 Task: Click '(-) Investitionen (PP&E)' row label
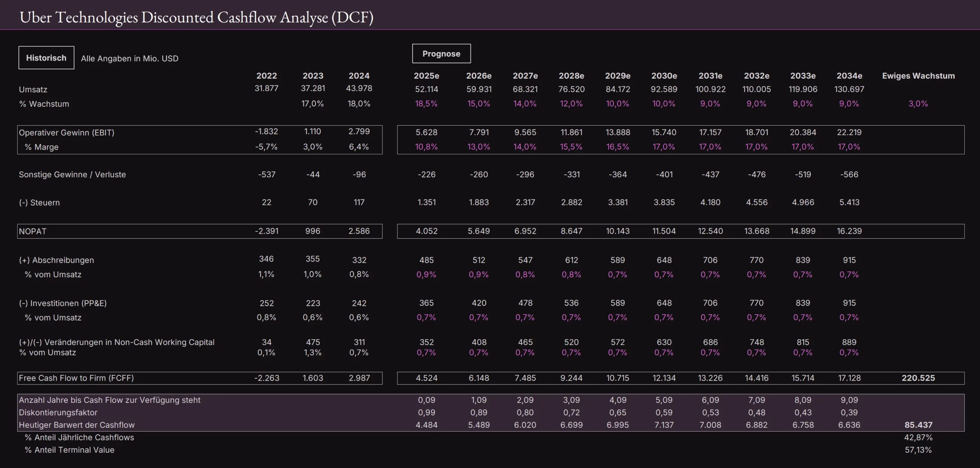click(63, 303)
